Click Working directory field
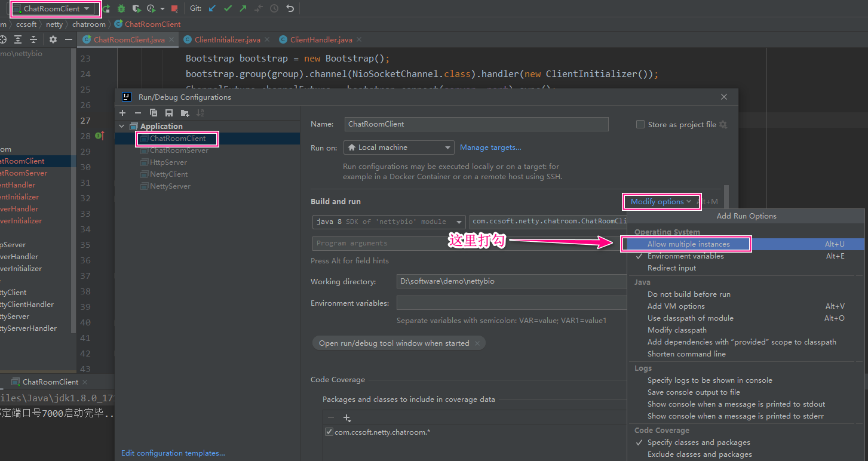The width and height of the screenshot is (868, 461). point(511,282)
